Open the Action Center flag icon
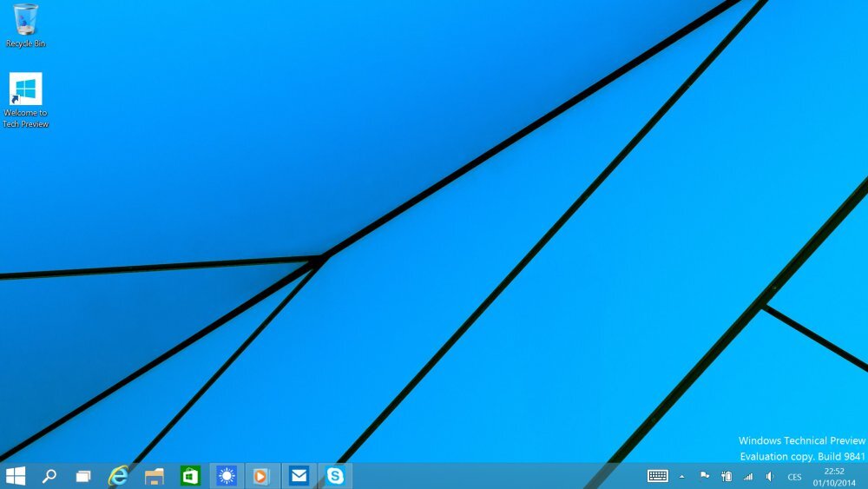The height and width of the screenshot is (489, 868). [x=705, y=476]
